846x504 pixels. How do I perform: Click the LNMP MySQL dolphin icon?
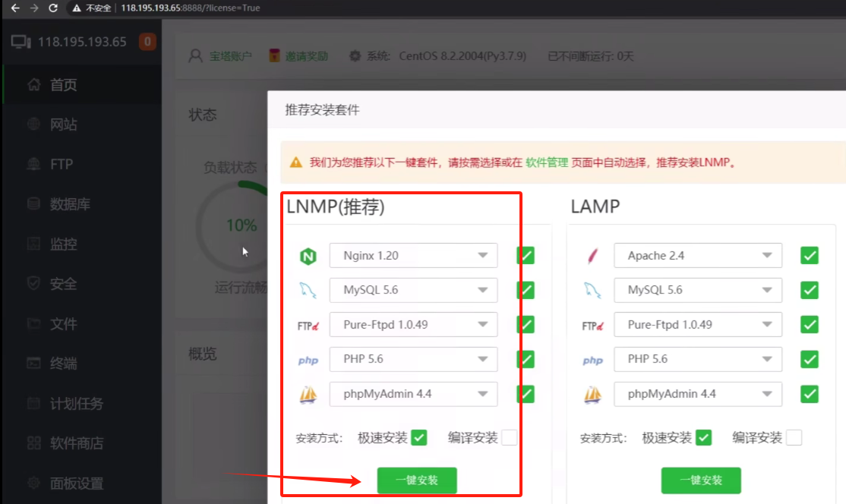point(308,290)
